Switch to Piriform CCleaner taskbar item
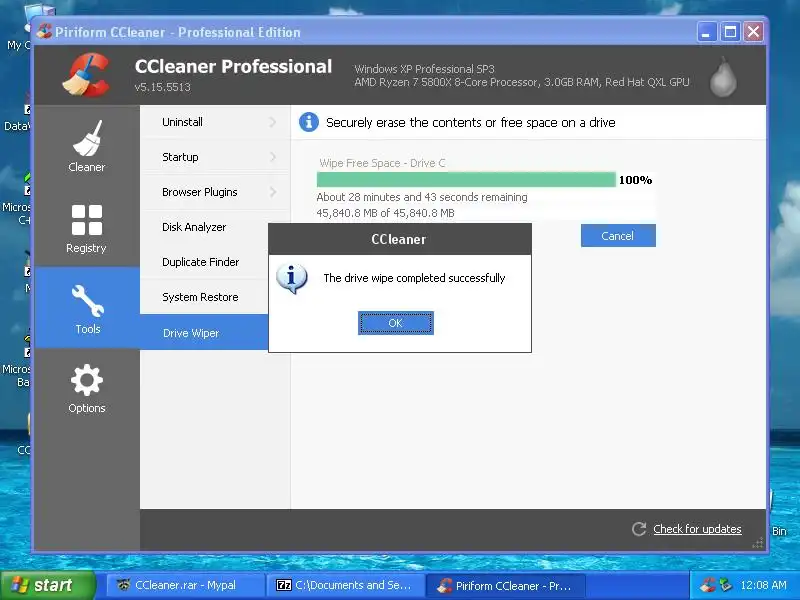The width and height of the screenshot is (800, 600). [505, 585]
